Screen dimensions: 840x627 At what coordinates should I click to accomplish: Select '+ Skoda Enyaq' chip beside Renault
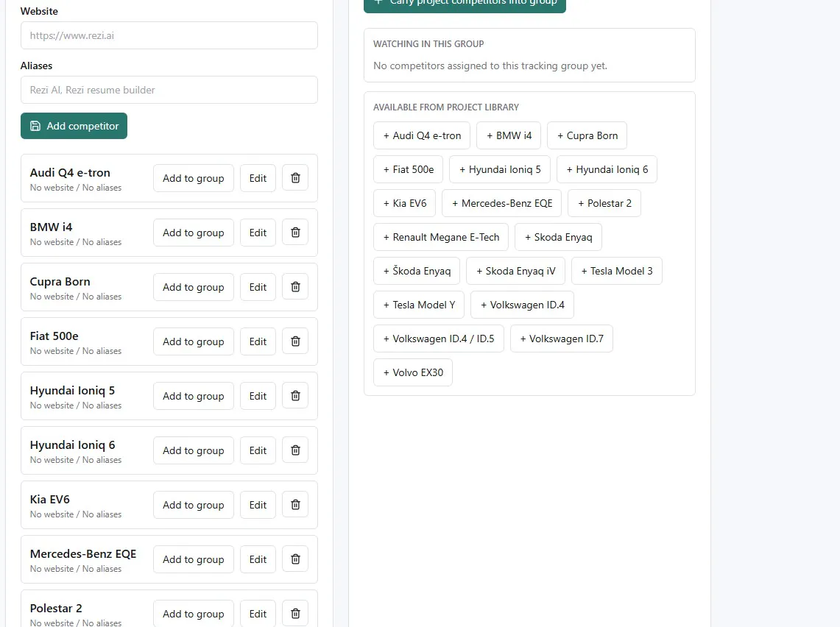tap(558, 237)
